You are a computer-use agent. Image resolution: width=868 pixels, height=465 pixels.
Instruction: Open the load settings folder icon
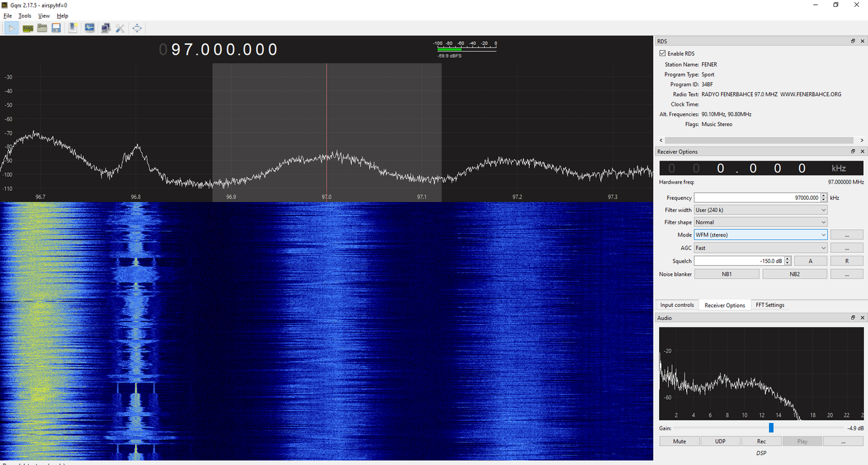[42, 28]
